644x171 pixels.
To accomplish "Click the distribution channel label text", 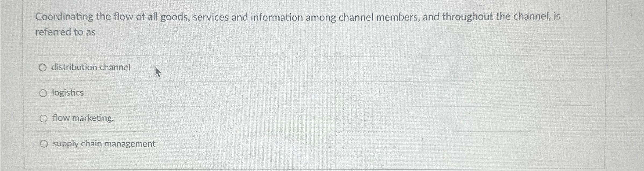I will click(x=91, y=68).
